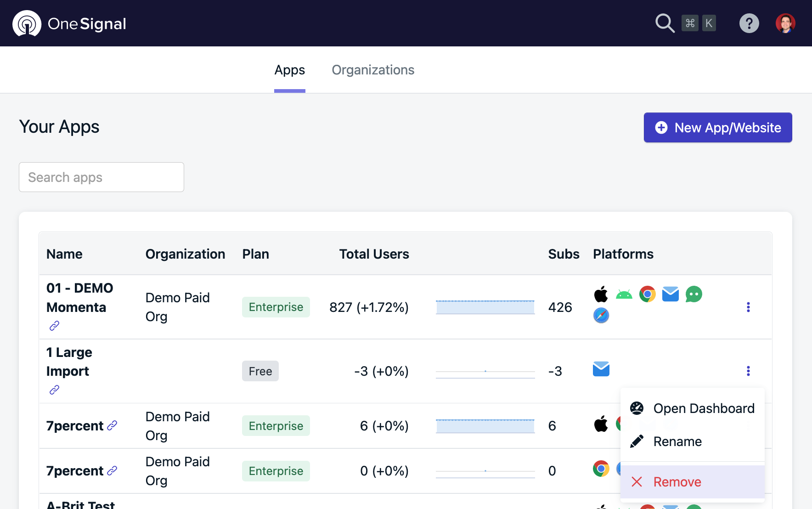The width and height of the screenshot is (812, 509).
Task: Click the Subs column header
Action: coord(564,254)
